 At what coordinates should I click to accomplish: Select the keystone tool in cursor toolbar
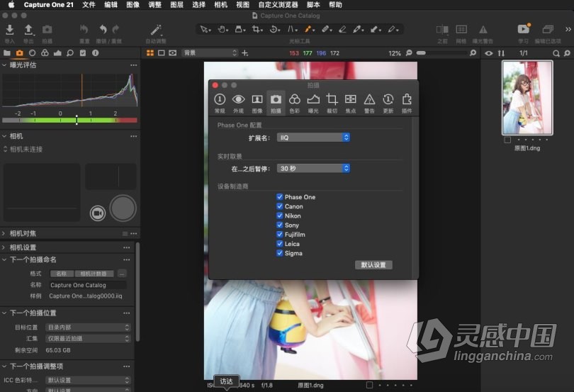292,29
